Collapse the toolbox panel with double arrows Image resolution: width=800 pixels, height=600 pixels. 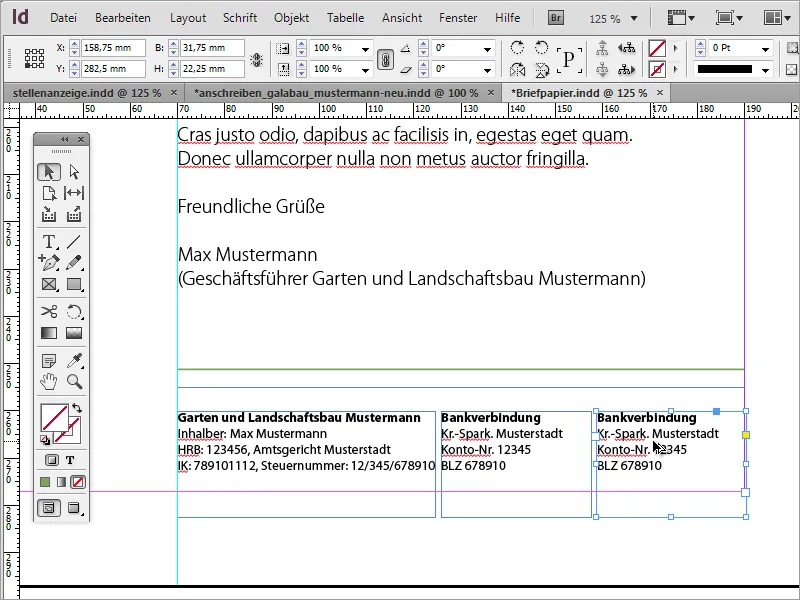pos(65,139)
